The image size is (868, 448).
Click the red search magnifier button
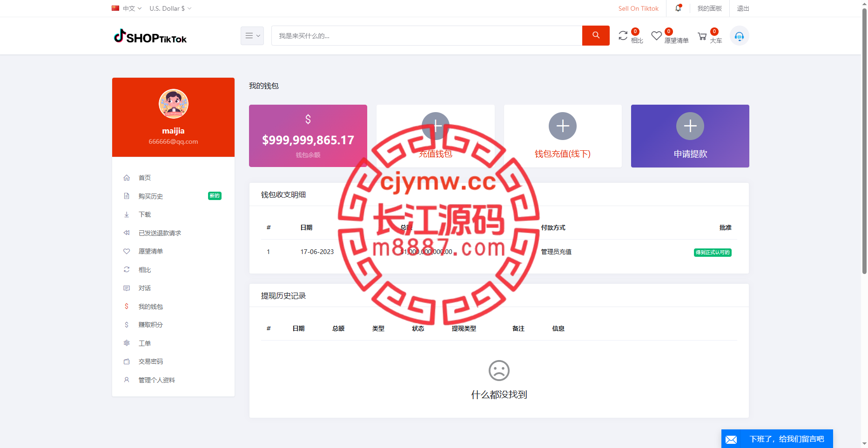[x=596, y=35]
